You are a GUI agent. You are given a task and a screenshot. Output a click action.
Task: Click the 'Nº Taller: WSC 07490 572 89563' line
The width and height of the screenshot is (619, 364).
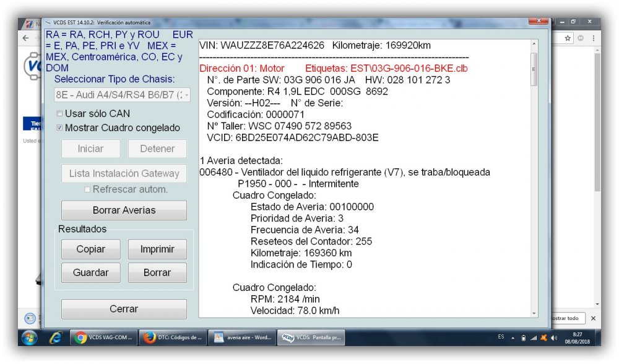(x=279, y=126)
